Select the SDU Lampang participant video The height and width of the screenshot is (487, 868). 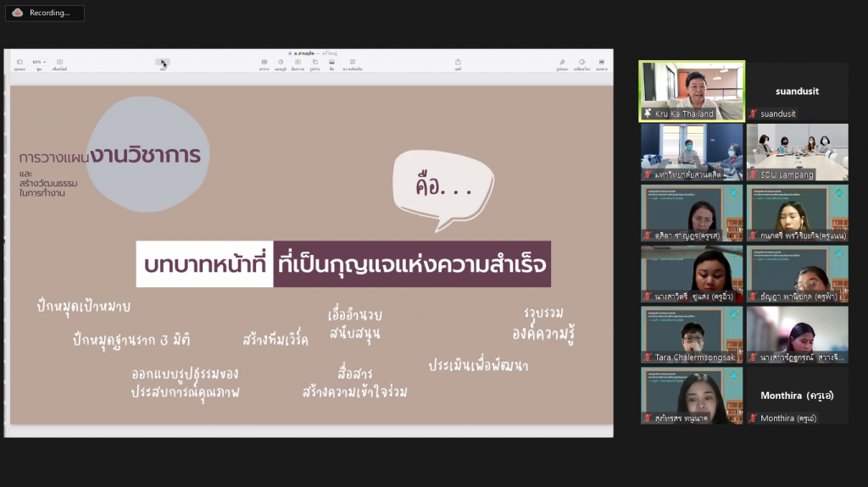797,152
